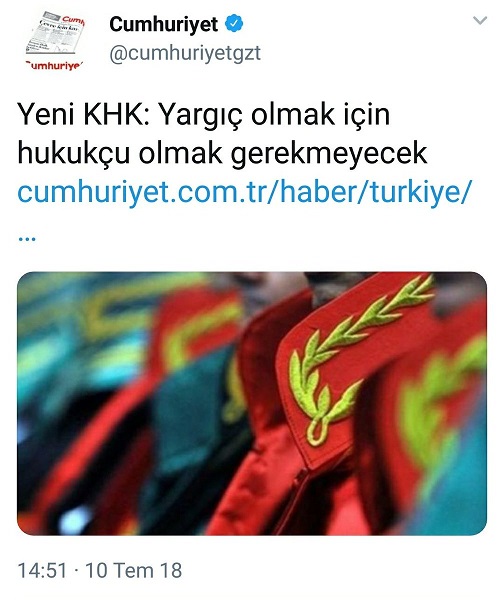
Task: Click the blue verified badge
Action: 233,24
